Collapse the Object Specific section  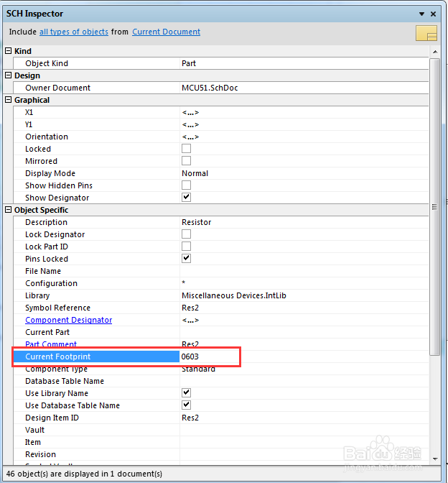click(x=9, y=210)
